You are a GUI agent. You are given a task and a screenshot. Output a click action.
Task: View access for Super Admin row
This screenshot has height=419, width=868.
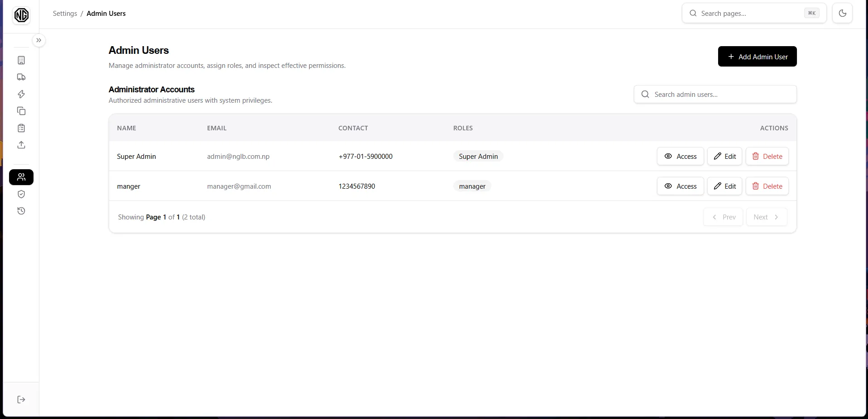680,156
